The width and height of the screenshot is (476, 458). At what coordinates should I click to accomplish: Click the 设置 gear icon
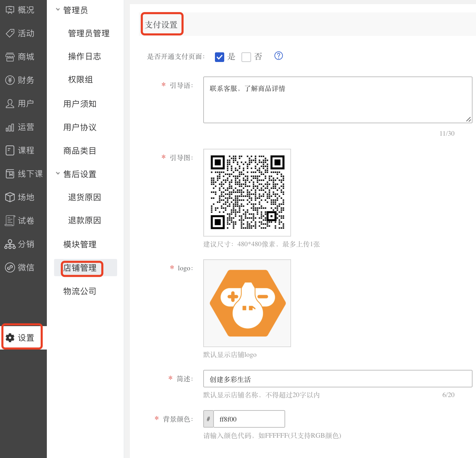(x=10, y=338)
